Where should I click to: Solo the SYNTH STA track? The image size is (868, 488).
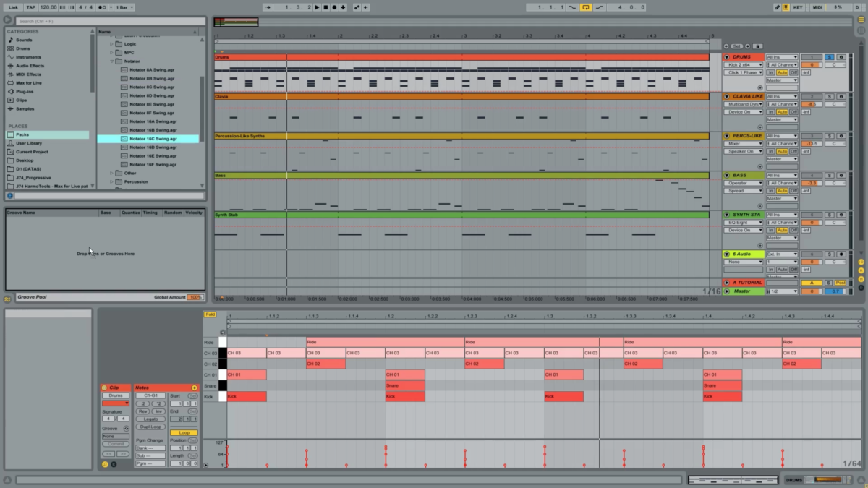tap(829, 215)
